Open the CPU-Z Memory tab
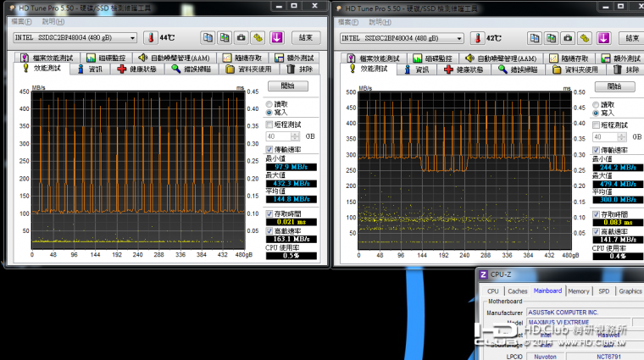The width and height of the screenshot is (644, 360). (x=579, y=291)
